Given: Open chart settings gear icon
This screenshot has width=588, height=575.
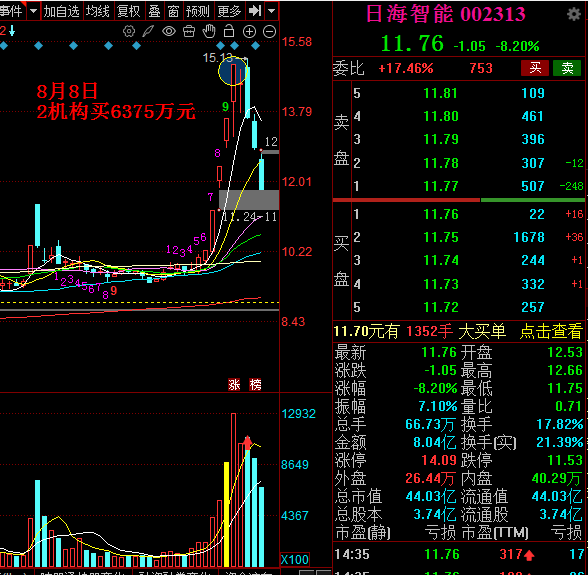Looking at the screenshot, I should 129,31.
